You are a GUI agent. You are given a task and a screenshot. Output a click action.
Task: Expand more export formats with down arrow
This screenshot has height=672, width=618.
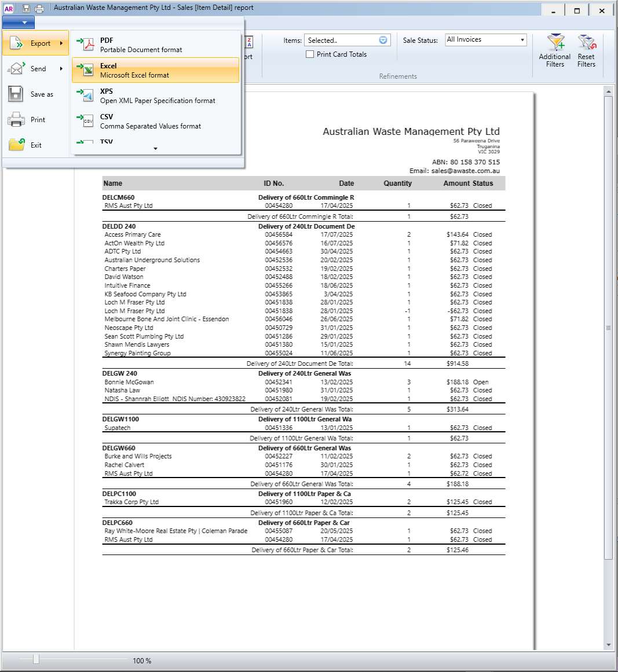(x=155, y=149)
